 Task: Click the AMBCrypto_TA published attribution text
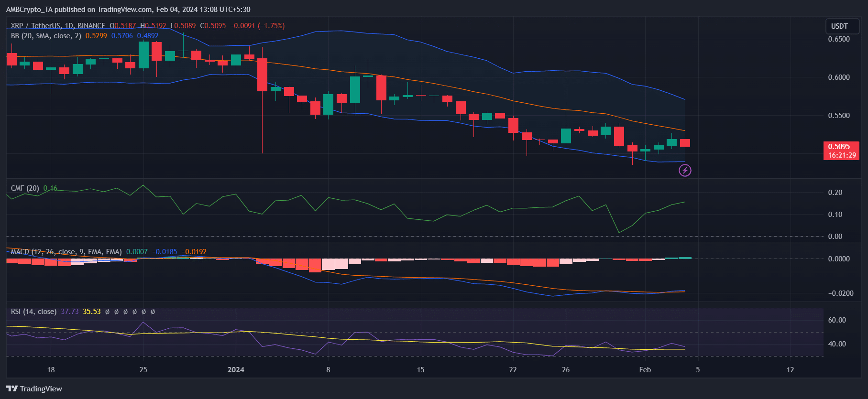click(128, 9)
